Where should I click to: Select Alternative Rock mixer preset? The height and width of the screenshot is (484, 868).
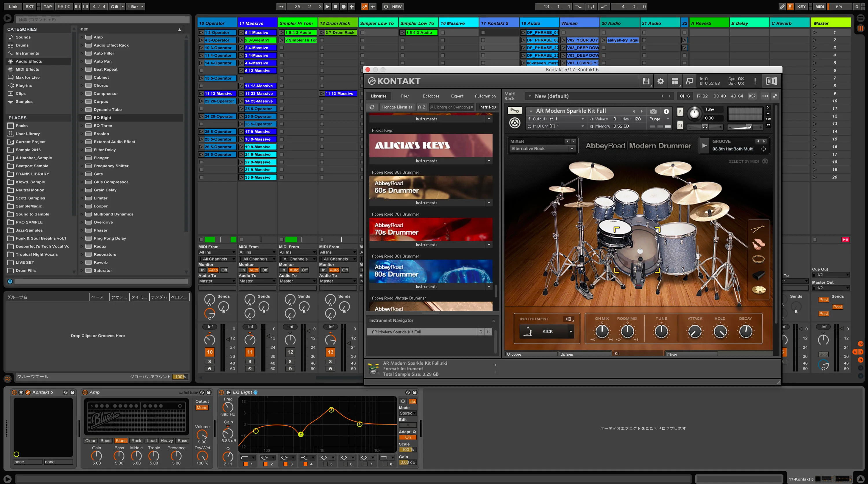coord(540,148)
